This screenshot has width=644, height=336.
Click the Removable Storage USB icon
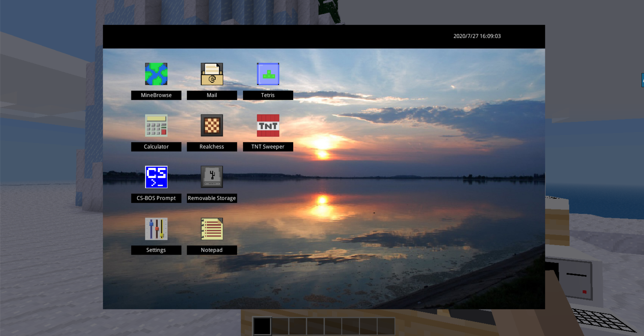click(212, 177)
